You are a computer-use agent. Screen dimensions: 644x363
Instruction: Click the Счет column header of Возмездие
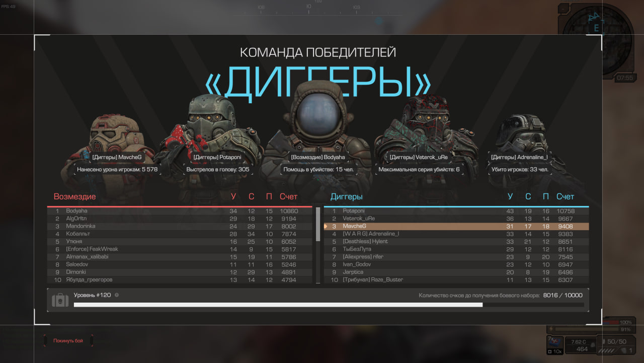(x=288, y=196)
